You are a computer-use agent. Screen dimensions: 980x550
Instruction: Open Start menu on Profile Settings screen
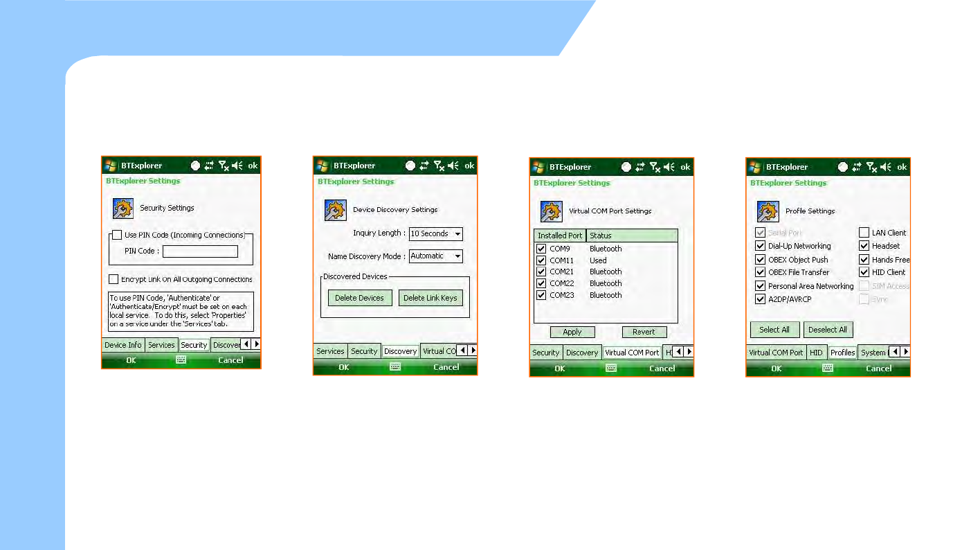pos(755,167)
